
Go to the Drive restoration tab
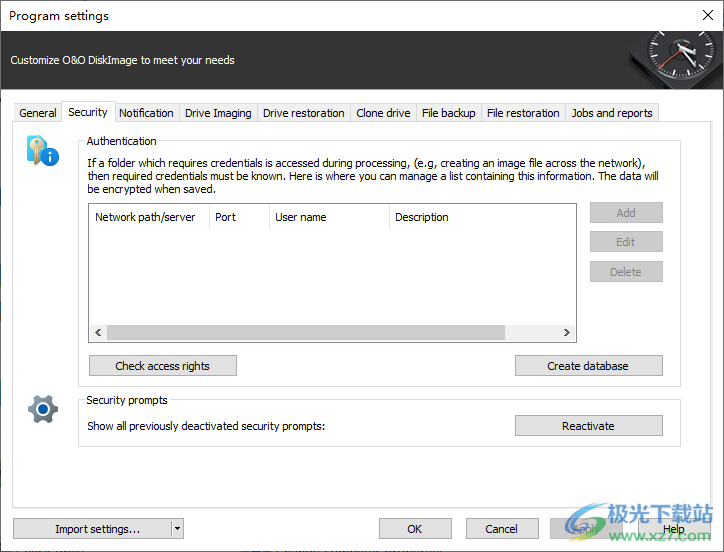(304, 113)
